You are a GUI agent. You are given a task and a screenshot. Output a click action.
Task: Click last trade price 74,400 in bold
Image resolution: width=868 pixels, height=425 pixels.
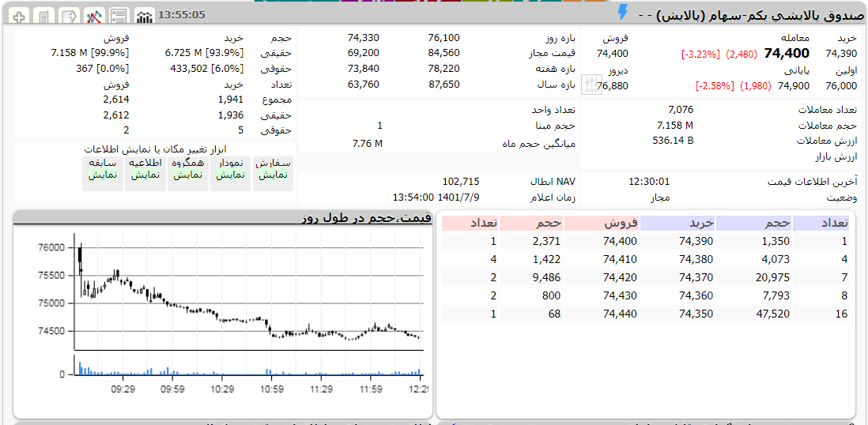pos(787,53)
